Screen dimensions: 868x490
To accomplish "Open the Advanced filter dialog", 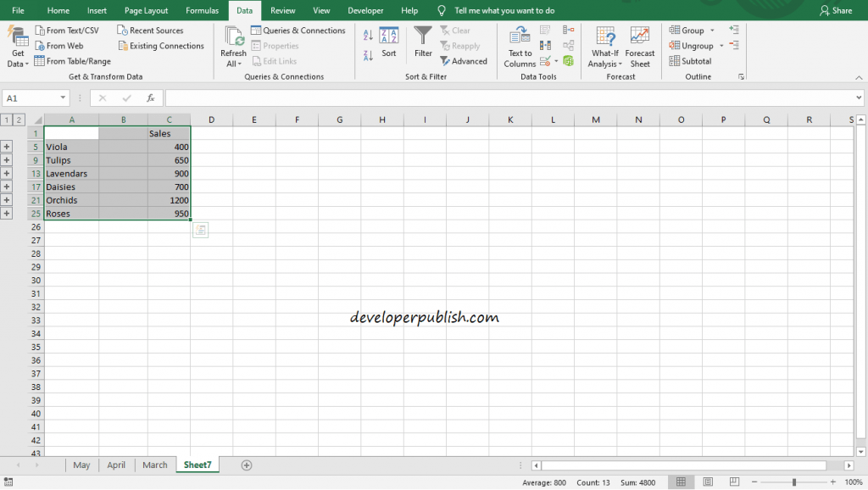I will (x=465, y=60).
